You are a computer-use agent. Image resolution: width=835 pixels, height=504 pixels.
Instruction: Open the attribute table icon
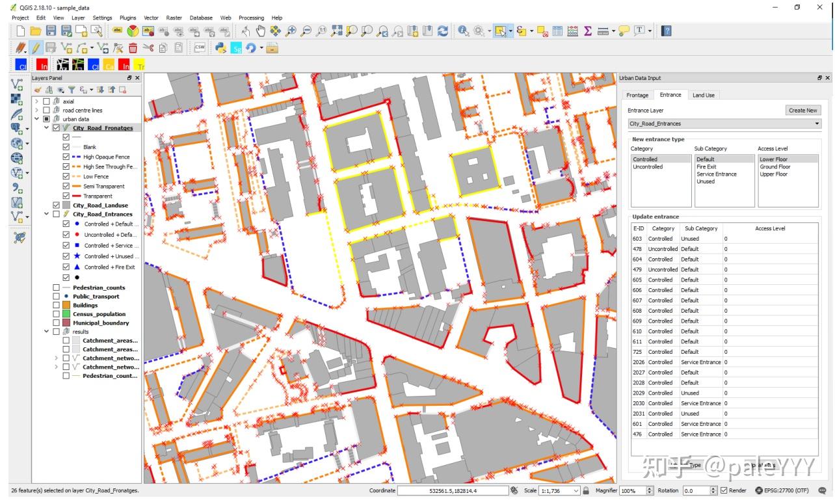[557, 31]
